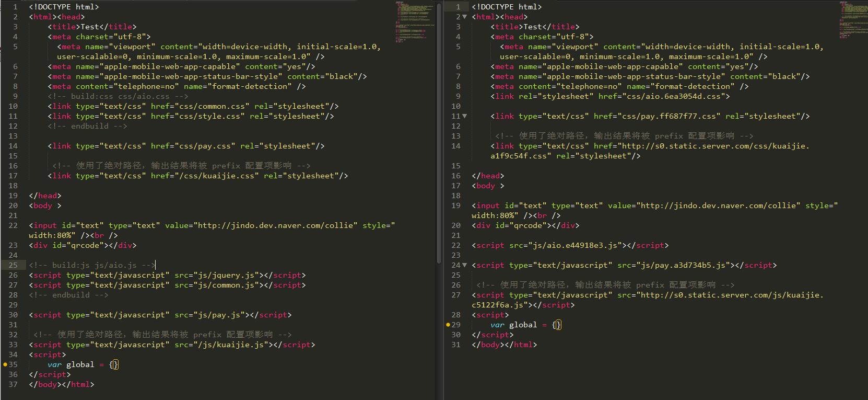Click the DOCTYPE declaration in left pane
The width and height of the screenshot is (868, 400).
[64, 7]
